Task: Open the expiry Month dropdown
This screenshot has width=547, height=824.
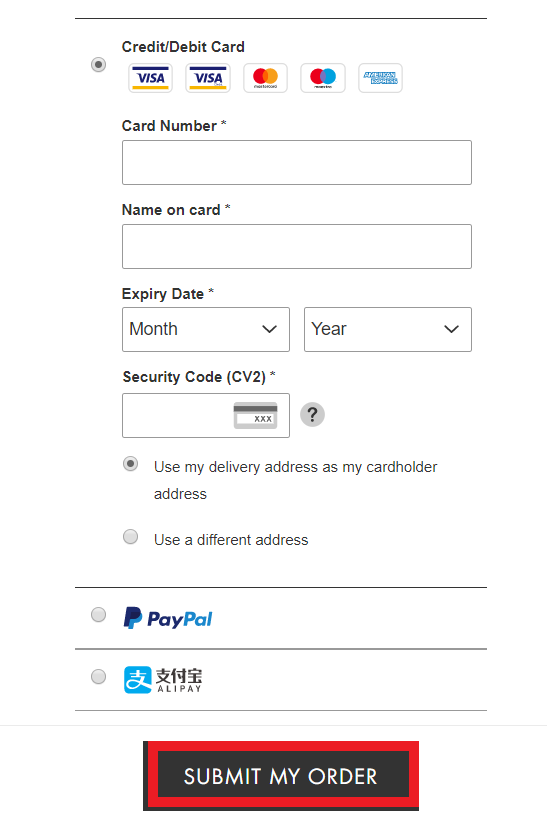Action: pos(206,329)
